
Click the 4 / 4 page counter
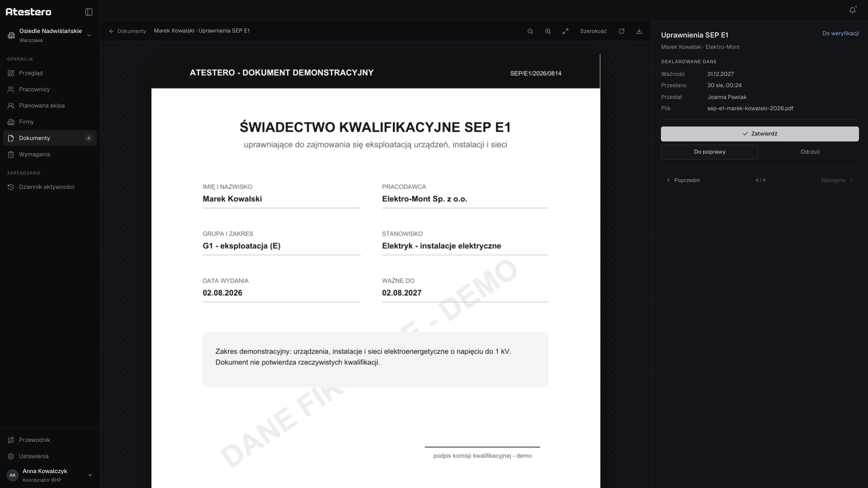point(760,180)
